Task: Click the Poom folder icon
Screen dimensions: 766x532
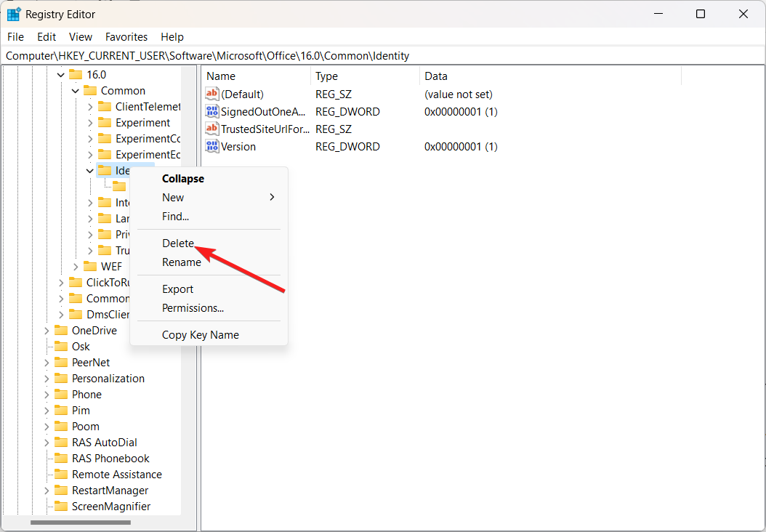Action: pos(61,427)
